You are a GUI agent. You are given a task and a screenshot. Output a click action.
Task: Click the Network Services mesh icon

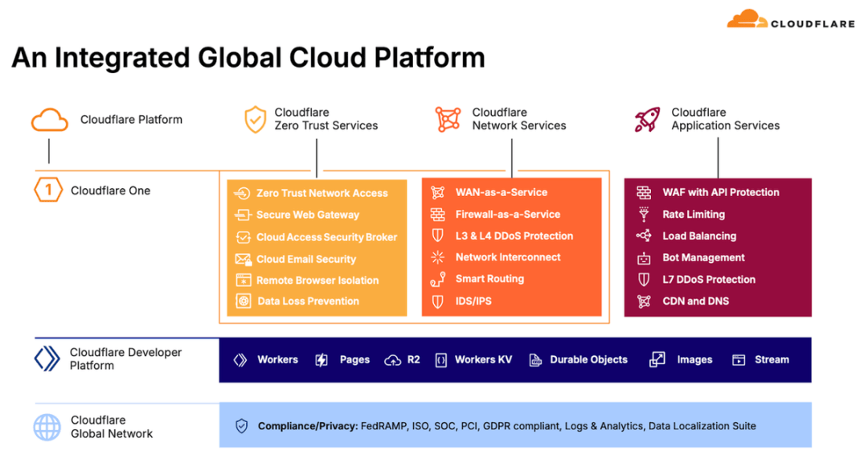coord(448,119)
